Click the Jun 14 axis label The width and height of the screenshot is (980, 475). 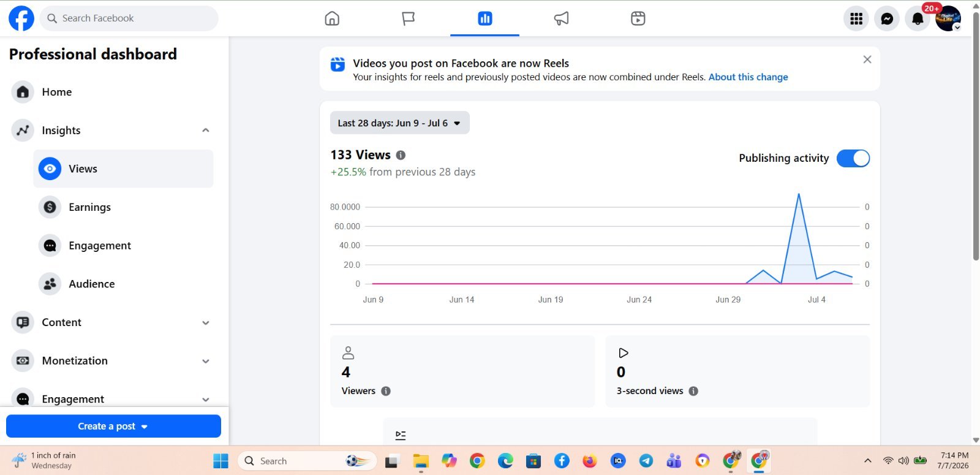point(462,300)
